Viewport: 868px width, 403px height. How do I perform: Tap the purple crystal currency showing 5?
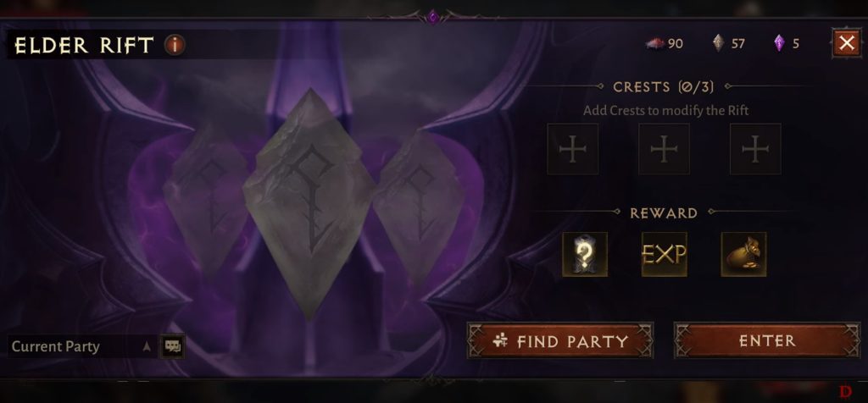(779, 43)
